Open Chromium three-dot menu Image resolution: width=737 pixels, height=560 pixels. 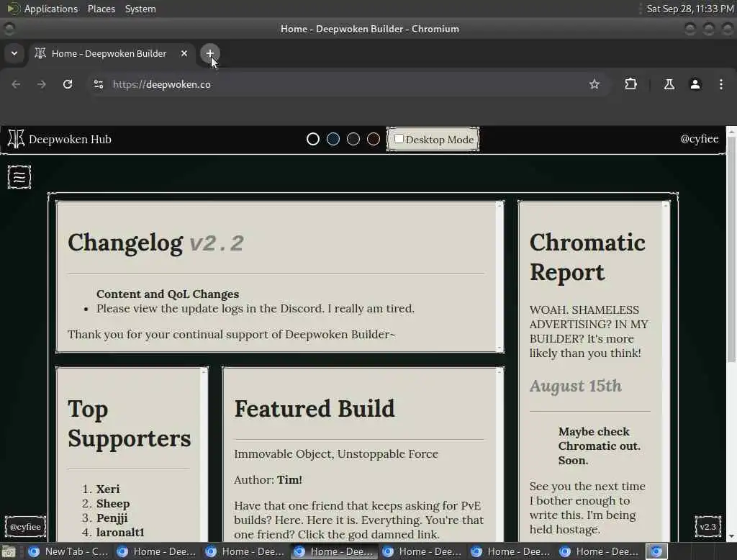point(721,84)
